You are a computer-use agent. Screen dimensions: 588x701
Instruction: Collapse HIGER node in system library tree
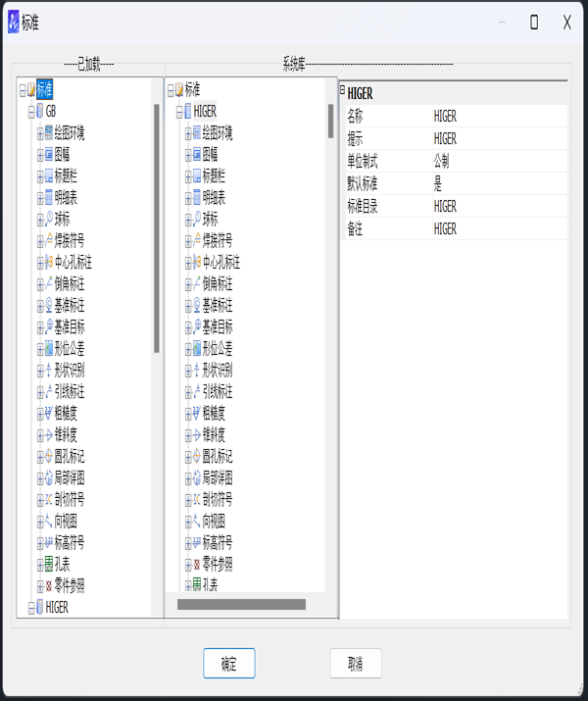pos(179,112)
